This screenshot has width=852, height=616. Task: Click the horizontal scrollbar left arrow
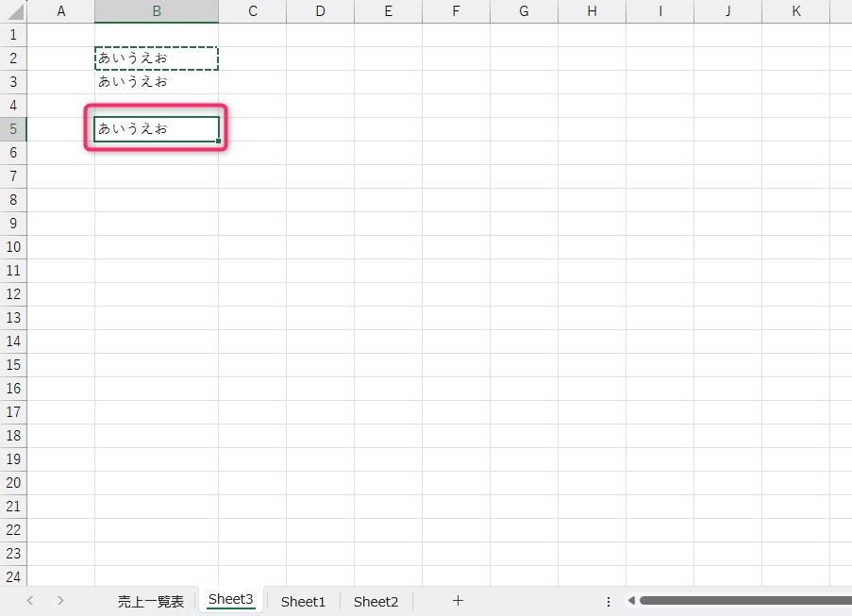(x=631, y=601)
